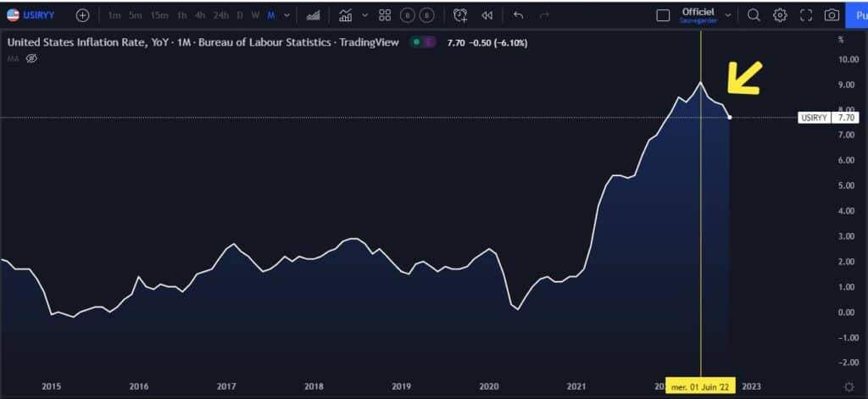Create an alert with the alarm clock icon
Viewport: 868px width, 399px height.
(459, 15)
